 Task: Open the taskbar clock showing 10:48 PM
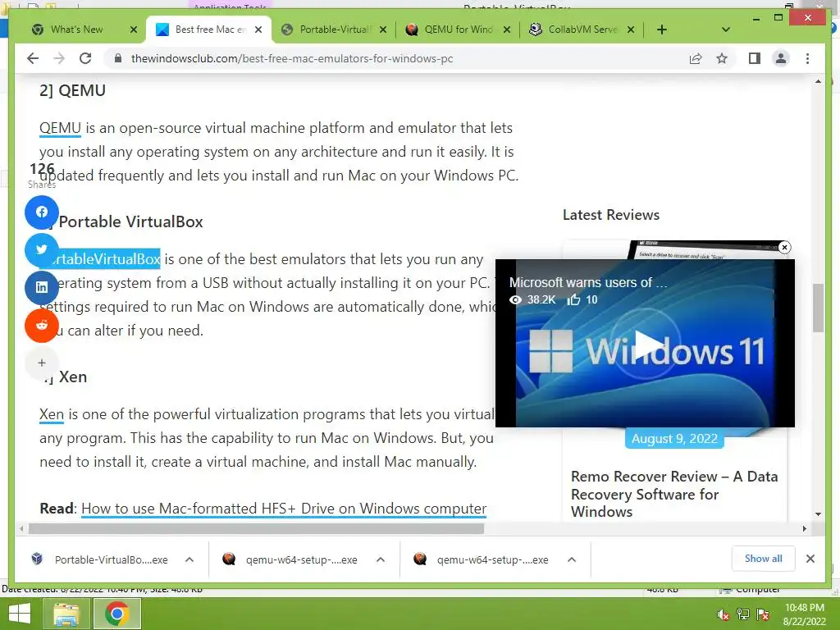tap(805, 614)
